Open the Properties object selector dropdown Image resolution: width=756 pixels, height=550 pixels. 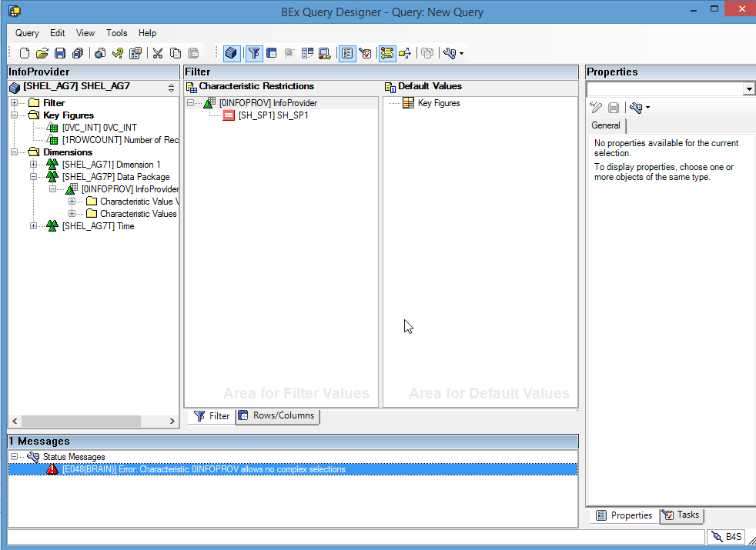pyautogui.click(x=748, y=89)
